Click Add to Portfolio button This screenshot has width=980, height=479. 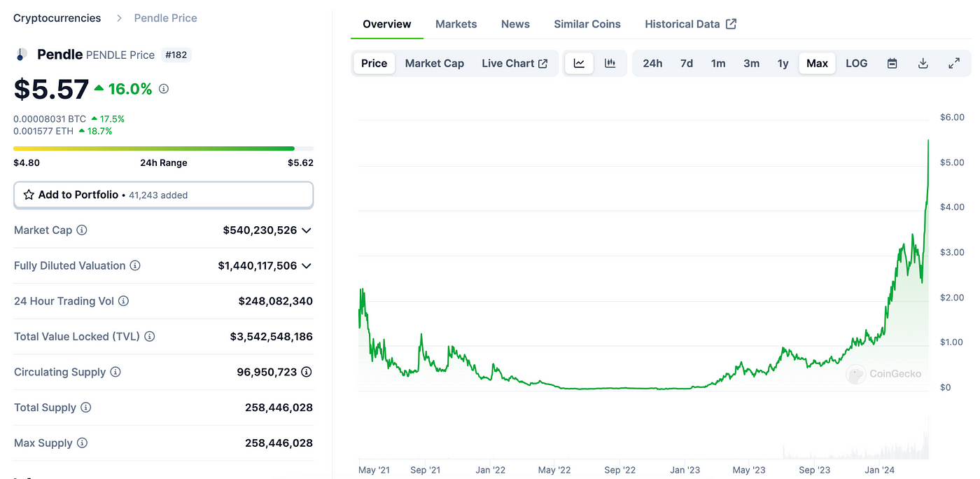[163, 195]
